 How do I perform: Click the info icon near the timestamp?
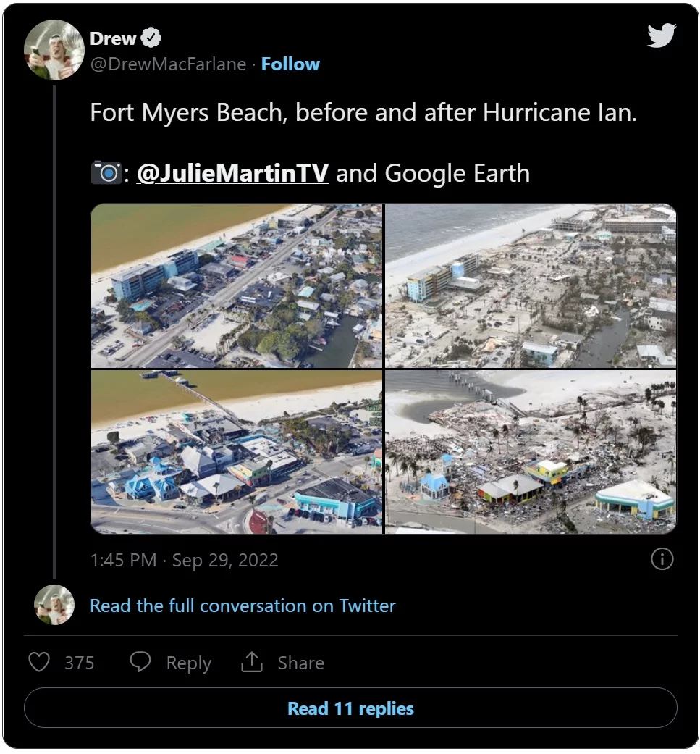pyautogui.click(x=662, y=559)
